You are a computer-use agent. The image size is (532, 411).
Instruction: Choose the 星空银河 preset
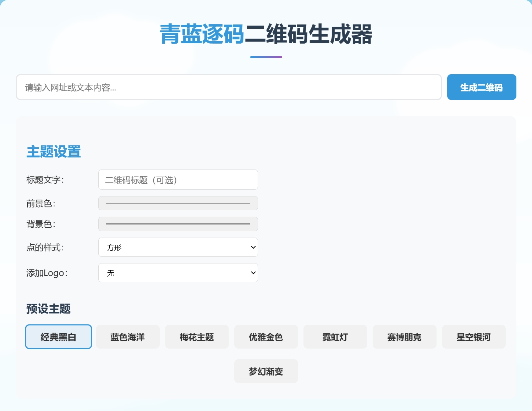473,337
